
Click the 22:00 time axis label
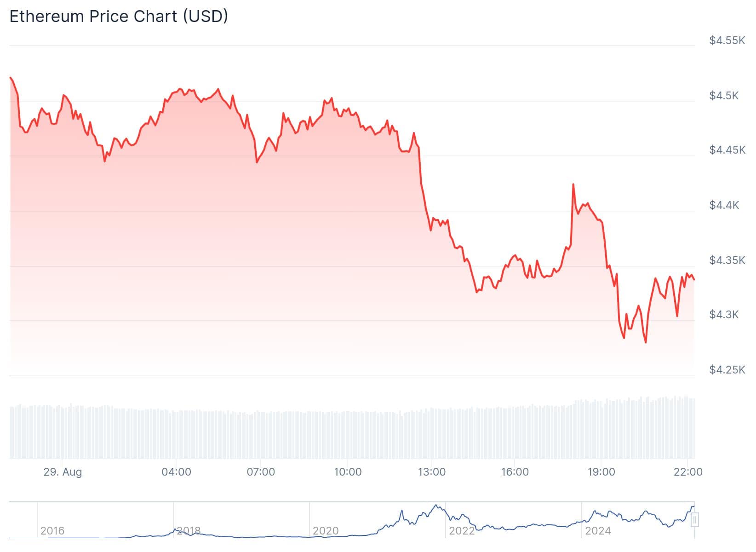point(688,472)
